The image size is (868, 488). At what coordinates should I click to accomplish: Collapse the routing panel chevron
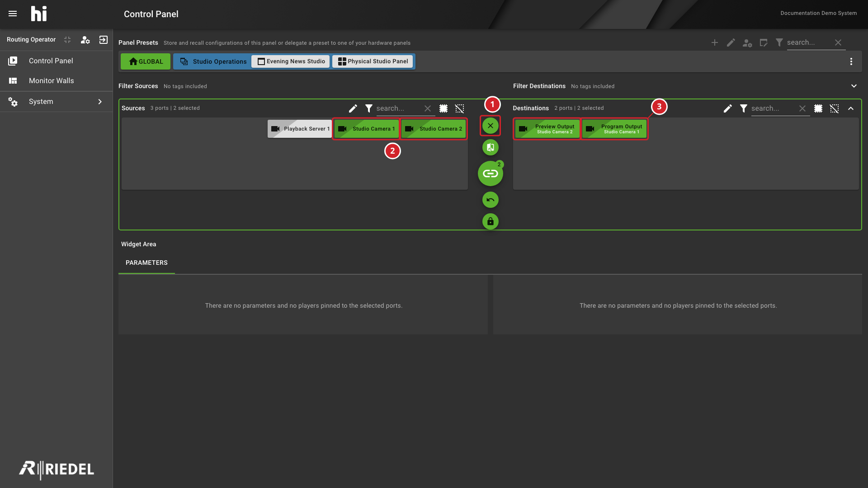point(851,108)
